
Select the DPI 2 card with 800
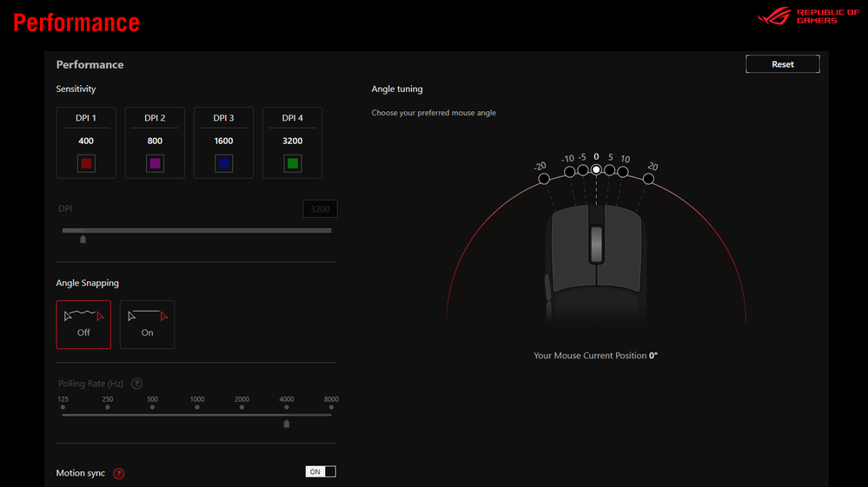pyautogui.click(x=155, y=142)
